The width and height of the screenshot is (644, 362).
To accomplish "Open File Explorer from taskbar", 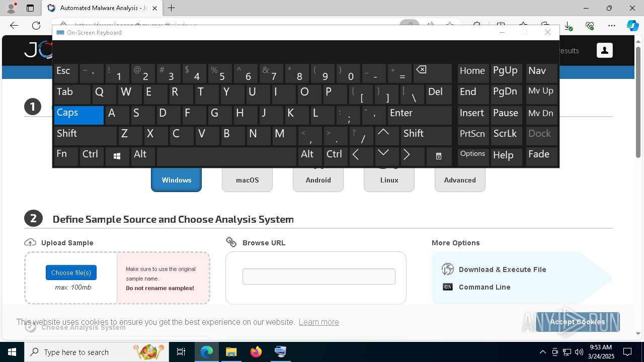I will pos(231,352).
